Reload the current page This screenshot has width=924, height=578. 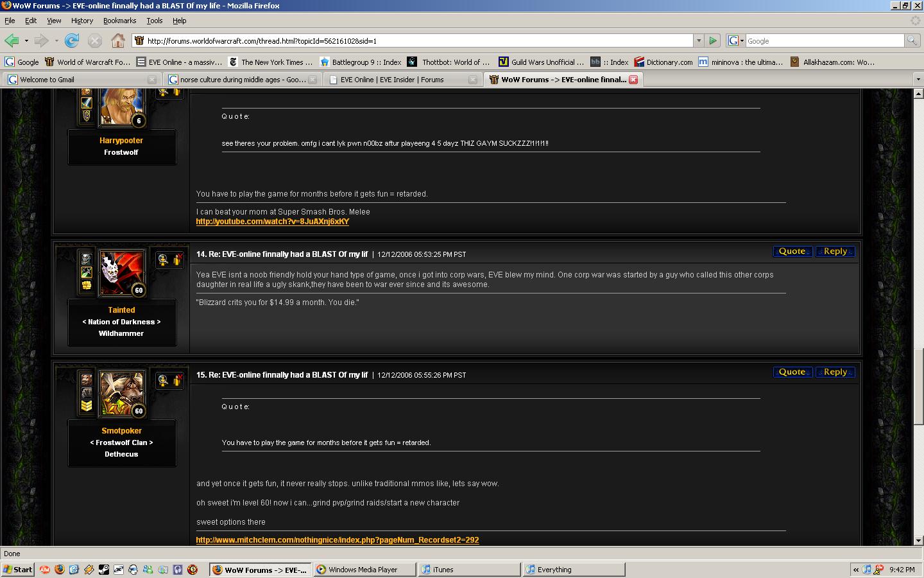point(72,40)
